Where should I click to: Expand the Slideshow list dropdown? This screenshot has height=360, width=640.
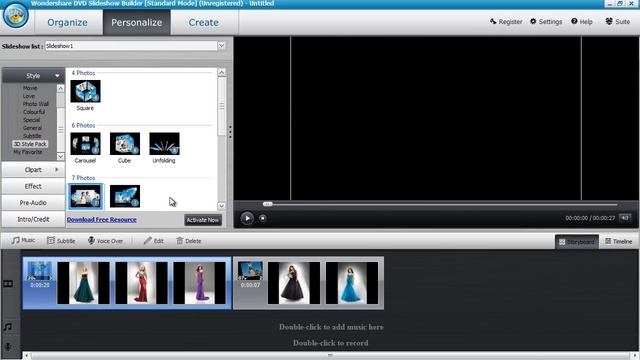pyautogui.click(x=221, y=46)
